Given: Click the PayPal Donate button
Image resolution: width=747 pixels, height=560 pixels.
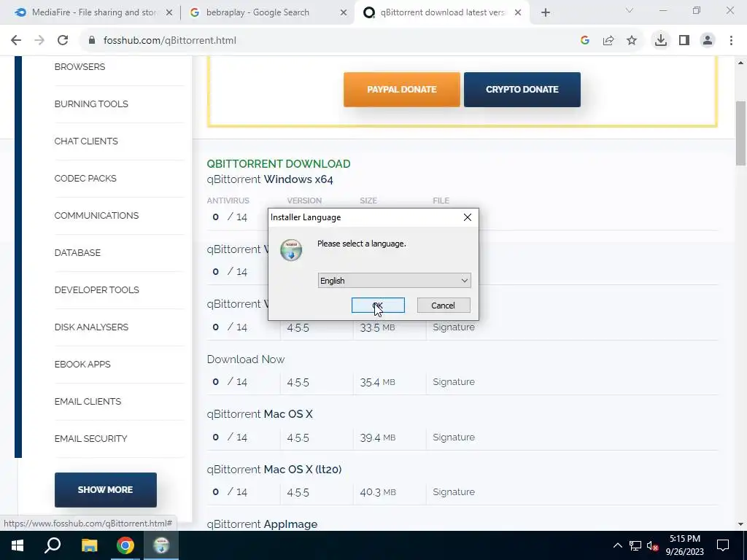Looking at the screenshot, I should click(402, 90).
